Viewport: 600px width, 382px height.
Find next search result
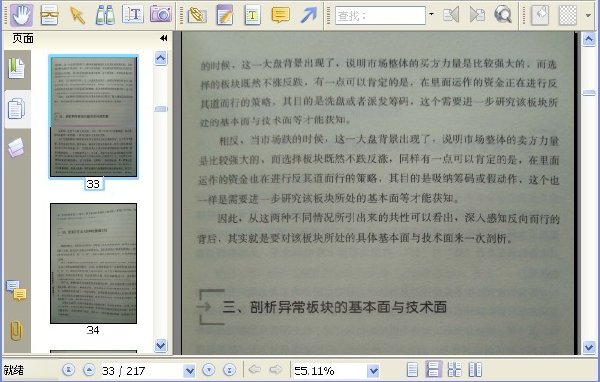477,15
